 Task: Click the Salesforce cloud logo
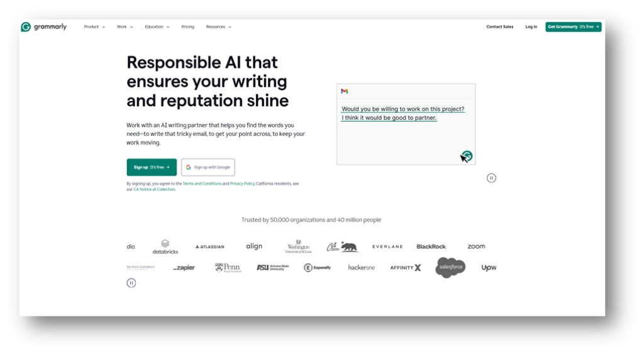pos(450,268)
